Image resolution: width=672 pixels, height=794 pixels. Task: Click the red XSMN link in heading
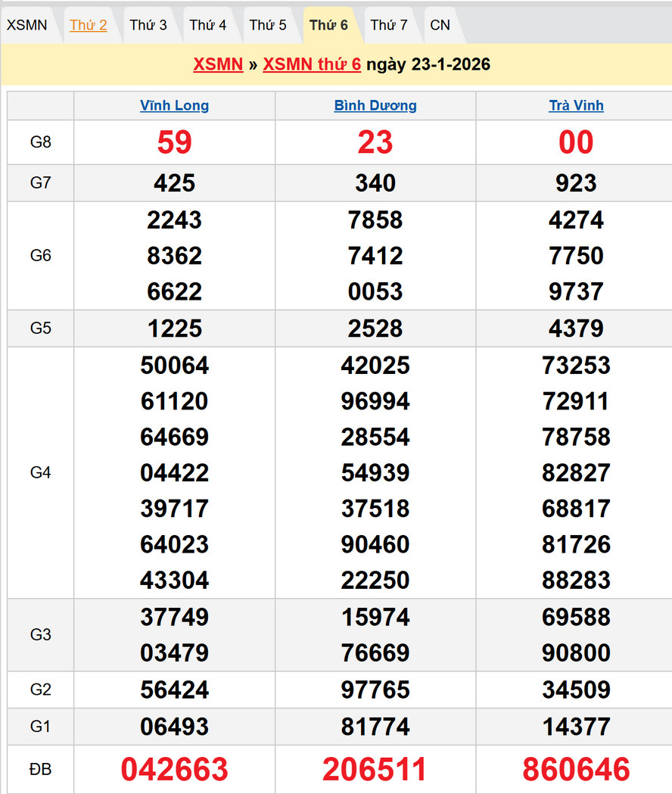[218, 64]
